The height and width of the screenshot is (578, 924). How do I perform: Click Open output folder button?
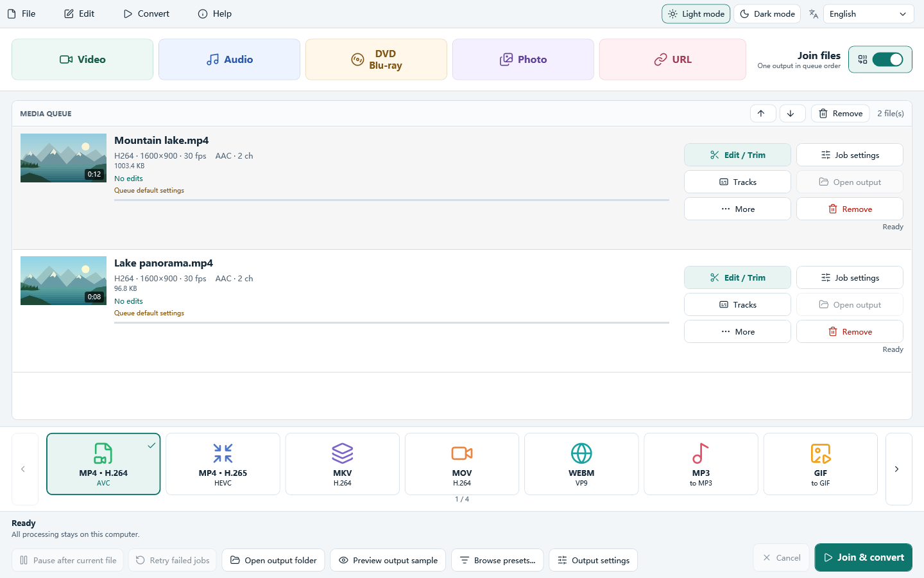273,560
